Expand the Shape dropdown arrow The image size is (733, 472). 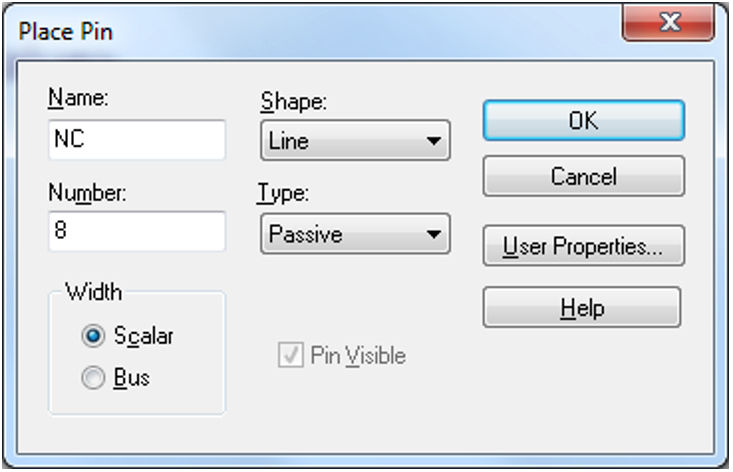coord(433,141)
